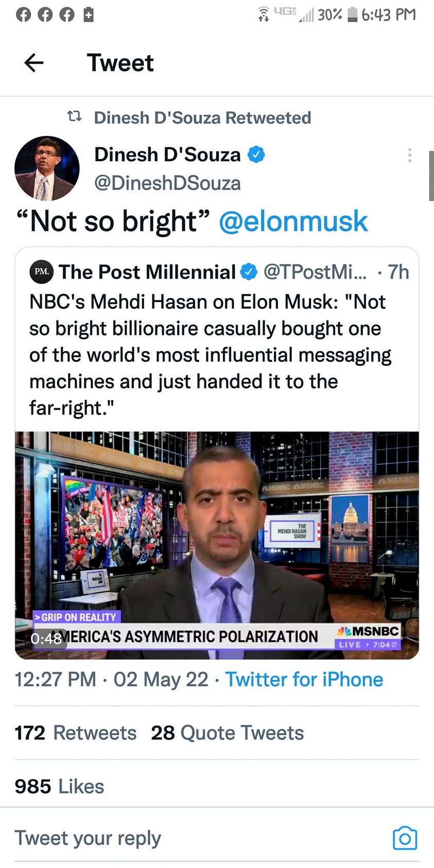Open the @DineshDSouza handle
434x868 pixels.
point(167,183)
